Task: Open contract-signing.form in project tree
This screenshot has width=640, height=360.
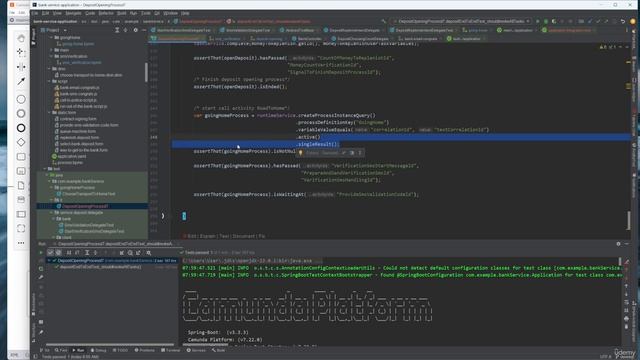Action: tap(78, 119)
